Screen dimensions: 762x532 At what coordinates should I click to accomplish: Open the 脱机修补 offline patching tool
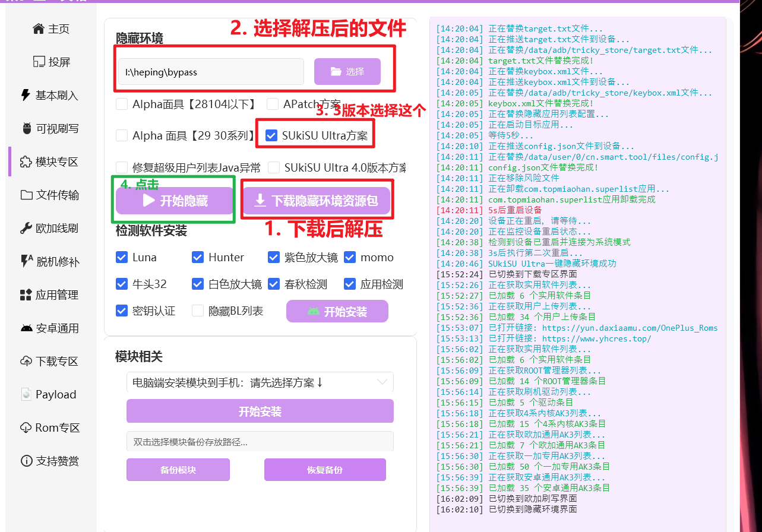click(x=51, y=261)
